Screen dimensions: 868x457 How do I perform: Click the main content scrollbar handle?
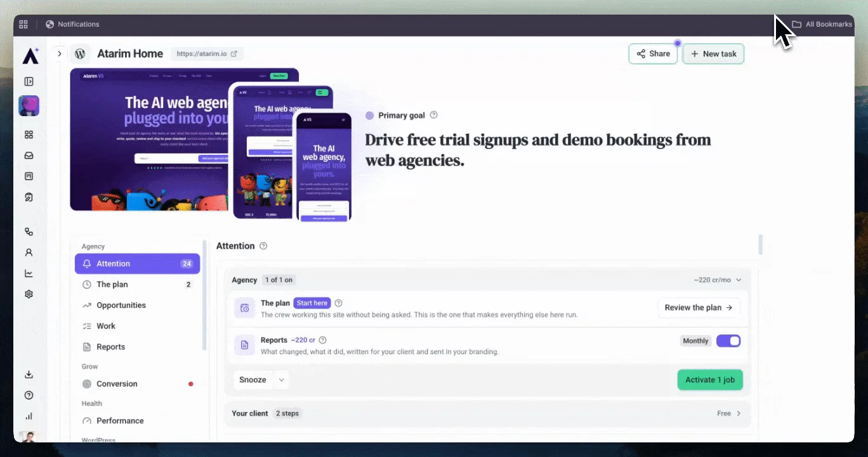click(x=761, y=244)
